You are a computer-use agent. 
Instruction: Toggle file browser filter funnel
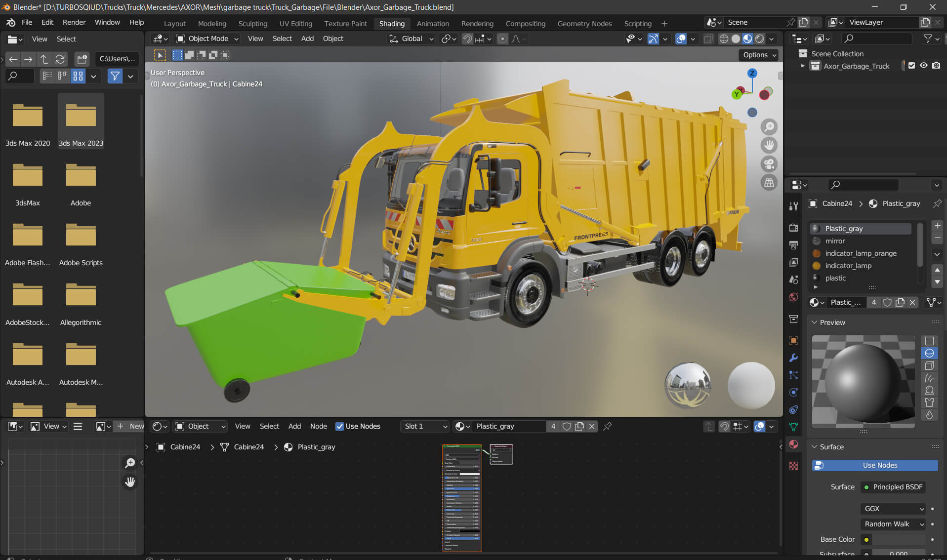[x=115, y=76]
